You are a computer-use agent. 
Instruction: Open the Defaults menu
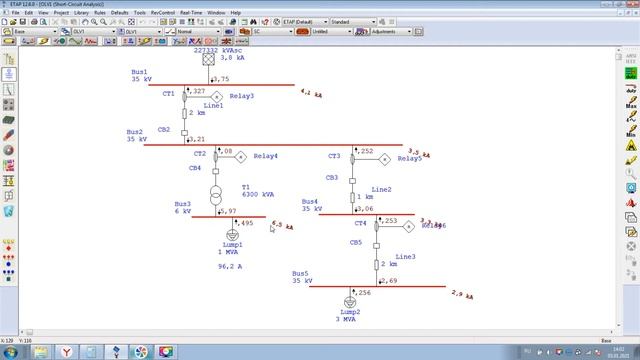click(x=120, y=13)
